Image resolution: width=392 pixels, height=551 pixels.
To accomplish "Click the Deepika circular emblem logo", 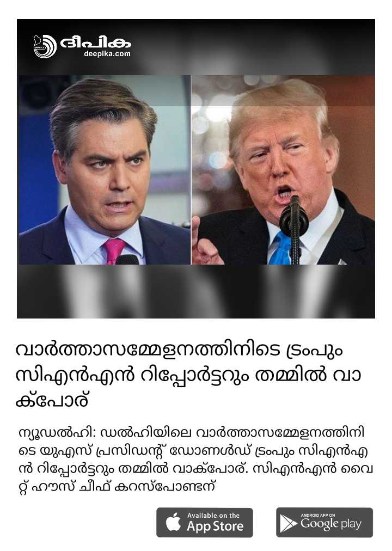I will pos(45,46).
